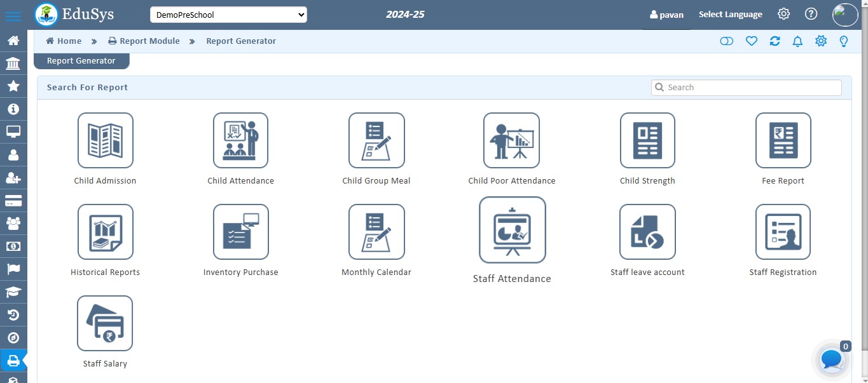
Task: Click the report Search input field
Action: 746,87
